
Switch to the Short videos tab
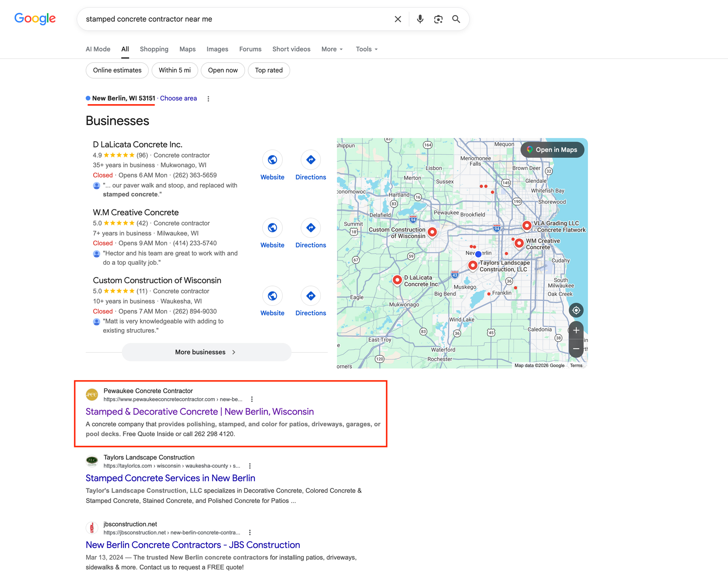point(291,49)
